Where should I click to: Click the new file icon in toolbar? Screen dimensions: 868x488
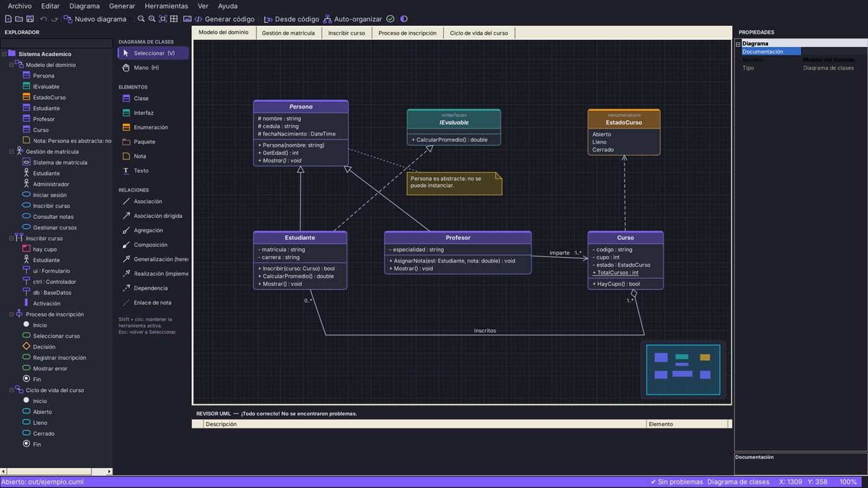(x=8, y=19)
